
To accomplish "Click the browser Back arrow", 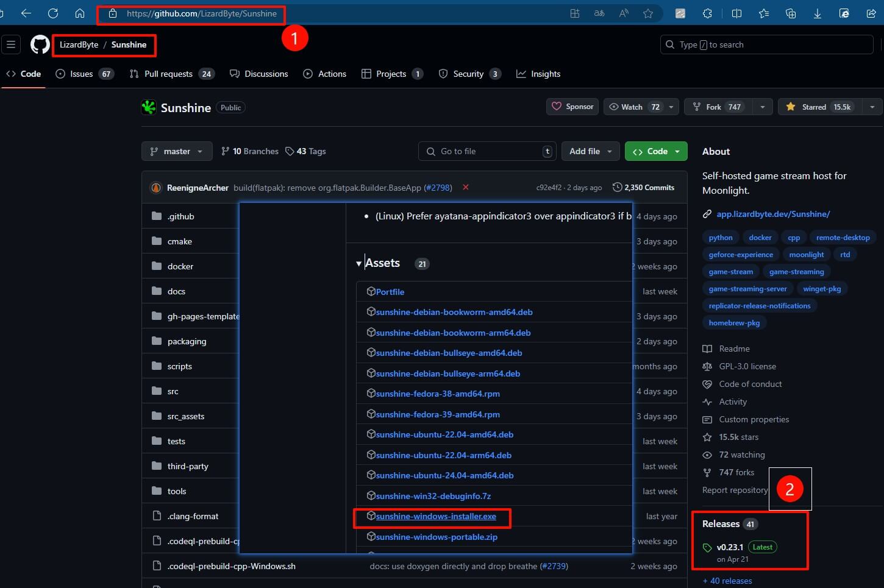I will click(x=26, y=13).
